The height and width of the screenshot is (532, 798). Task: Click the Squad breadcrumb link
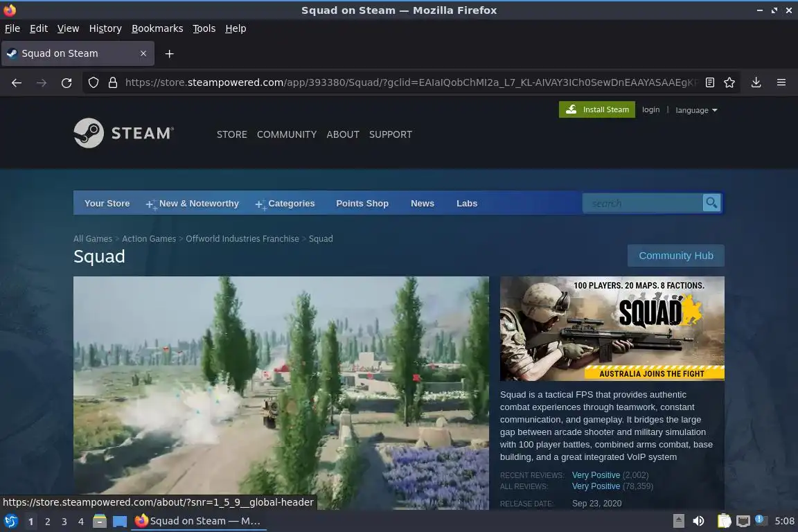pyautogui.click(x=321, y=239)
